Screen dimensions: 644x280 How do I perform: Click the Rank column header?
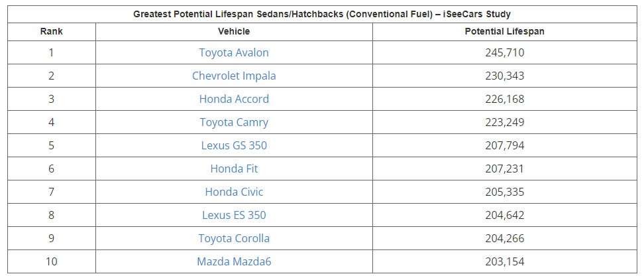pyautogui.click(x=51, y=31)
